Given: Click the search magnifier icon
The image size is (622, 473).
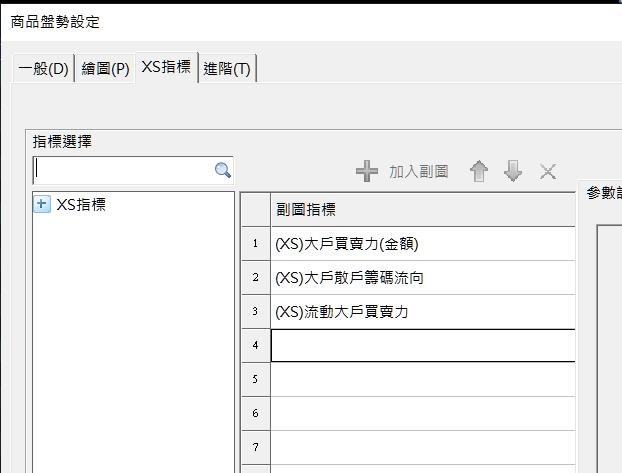Looking at the screenshot, I should [223, 171].
